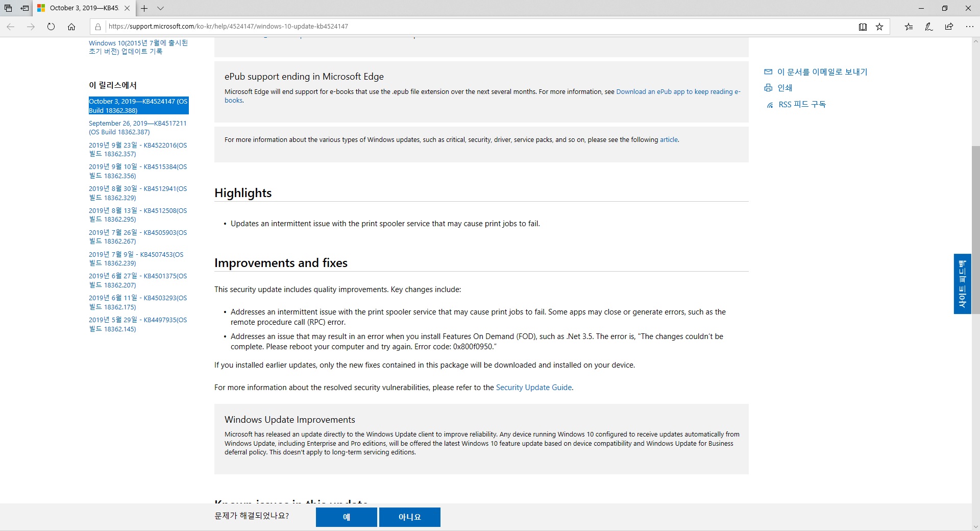
Task: Click the Add notes pen icon
Action: [929, 27]
